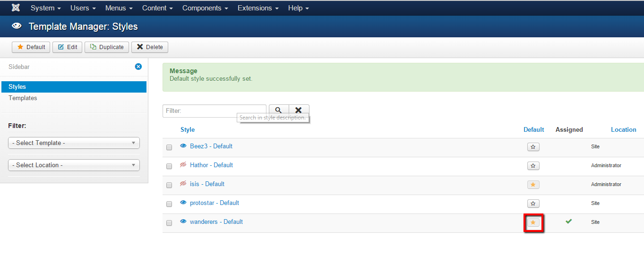Select Styles in the sidebar
This screenshot has width=644, height=273.
pyautogui.click(x=74, y=87)
